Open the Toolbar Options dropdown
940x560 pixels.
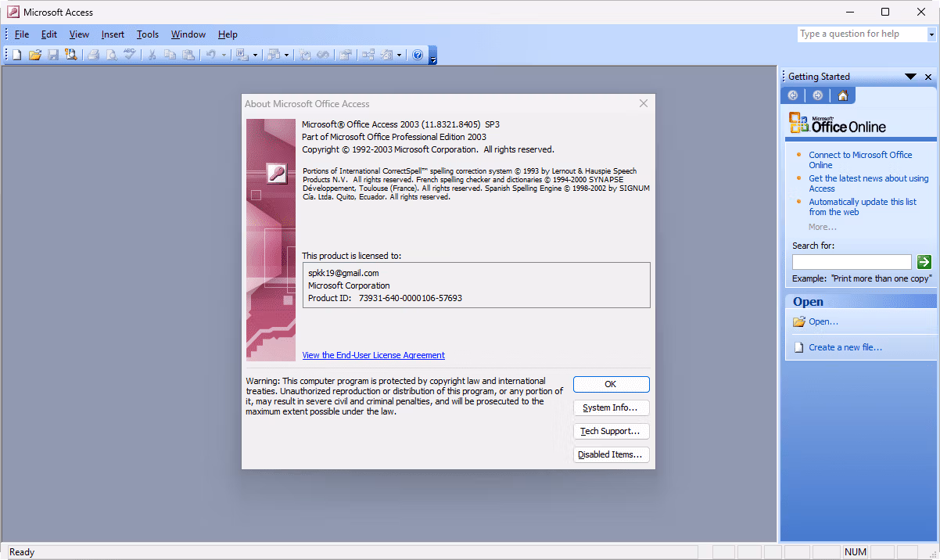tap(433, 55)
